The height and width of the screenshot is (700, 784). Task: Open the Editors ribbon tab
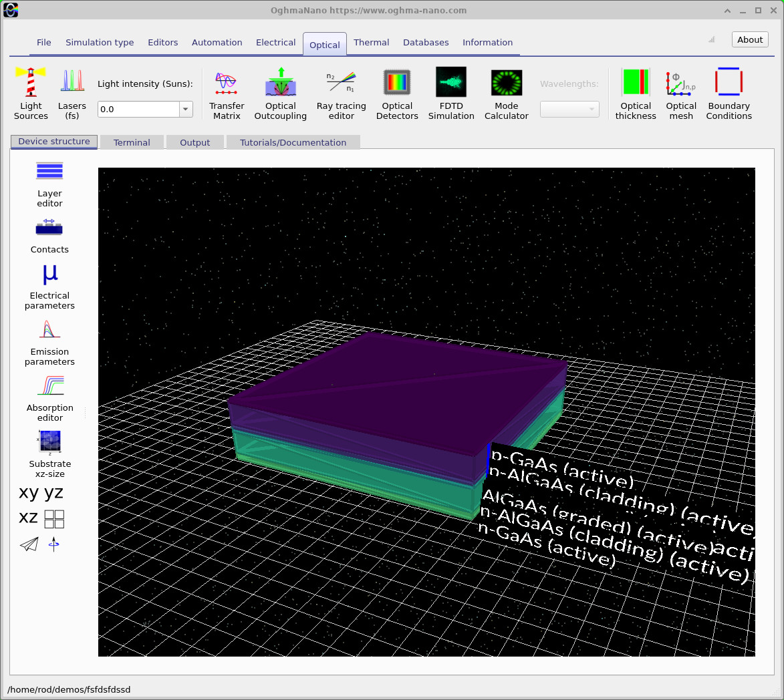[162, 43]
